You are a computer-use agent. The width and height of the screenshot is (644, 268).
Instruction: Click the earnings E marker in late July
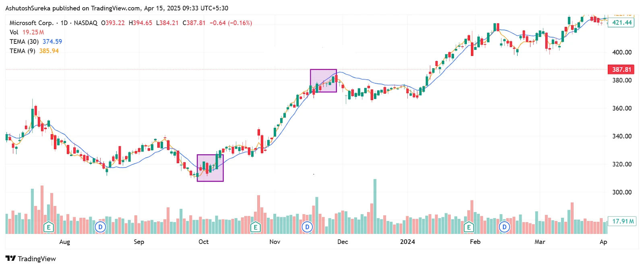click(49, 227)
